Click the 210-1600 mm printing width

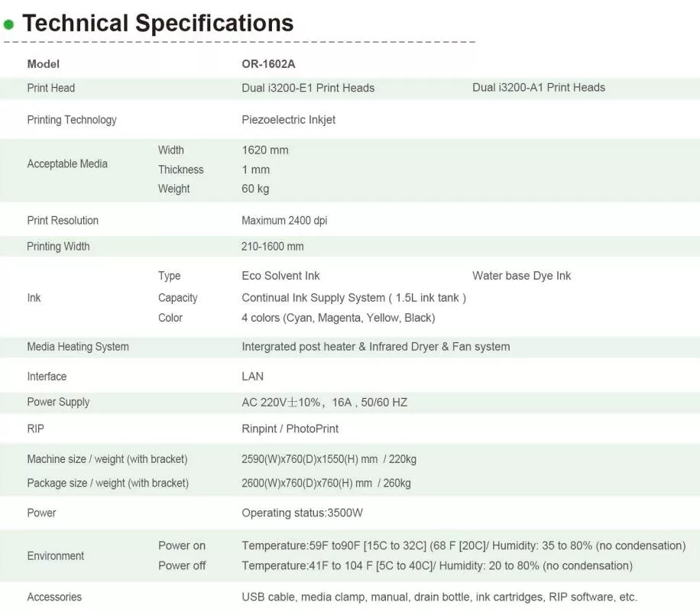272,247
